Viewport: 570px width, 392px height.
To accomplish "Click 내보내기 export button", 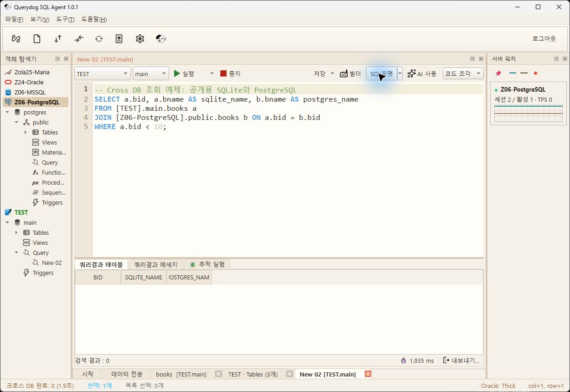I will tap(461, 361).
